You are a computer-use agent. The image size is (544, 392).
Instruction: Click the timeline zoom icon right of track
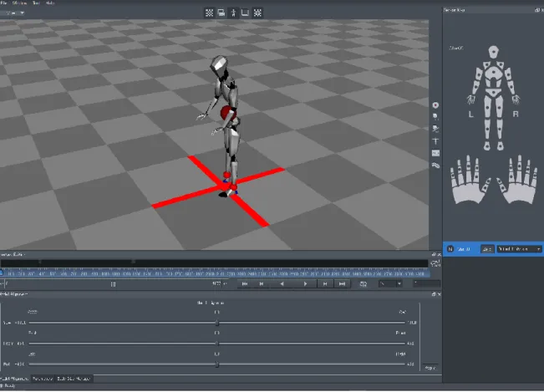point(435,263)
